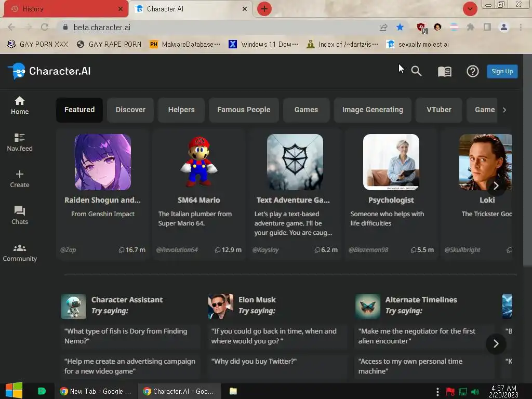Reload the current page
The image size is (532, 399).
pos(45,27)
